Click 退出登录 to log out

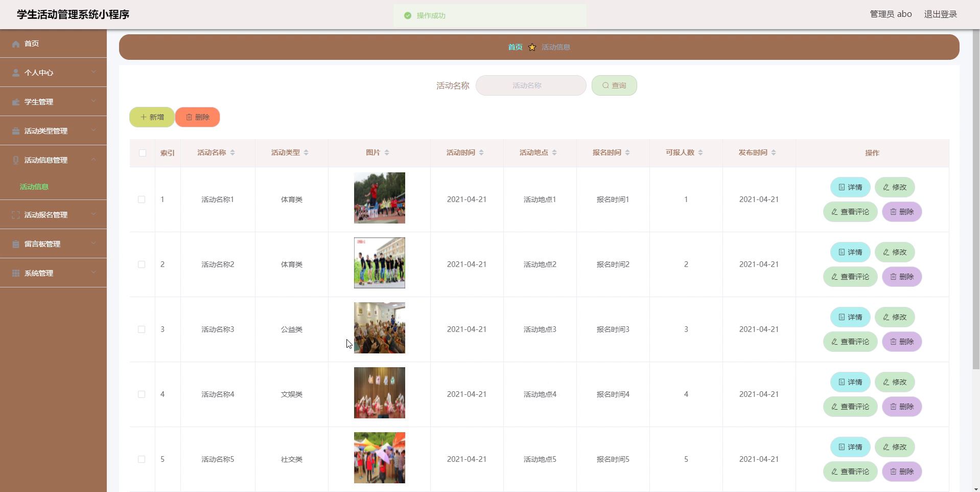(940, 14)
